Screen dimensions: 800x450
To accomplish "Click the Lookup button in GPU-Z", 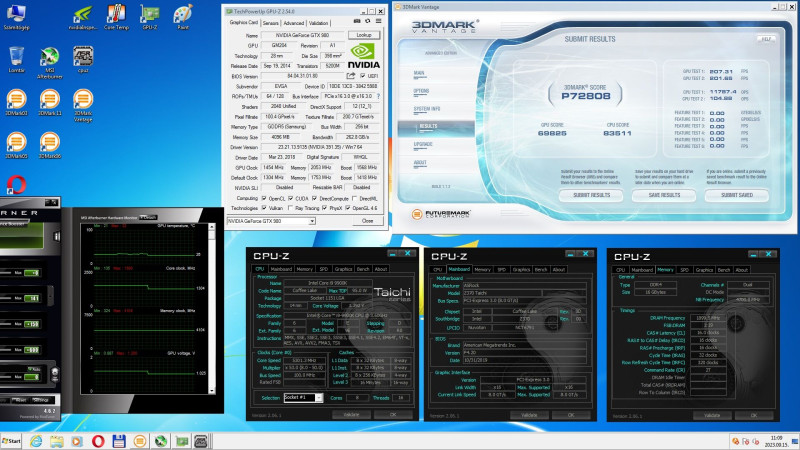I will (x=364, y=35).
